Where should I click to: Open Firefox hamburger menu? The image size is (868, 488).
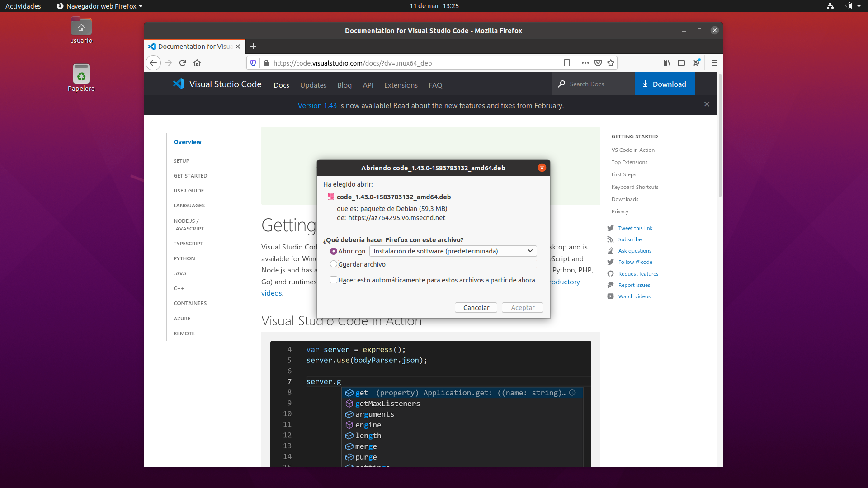(x=714, y=63)
